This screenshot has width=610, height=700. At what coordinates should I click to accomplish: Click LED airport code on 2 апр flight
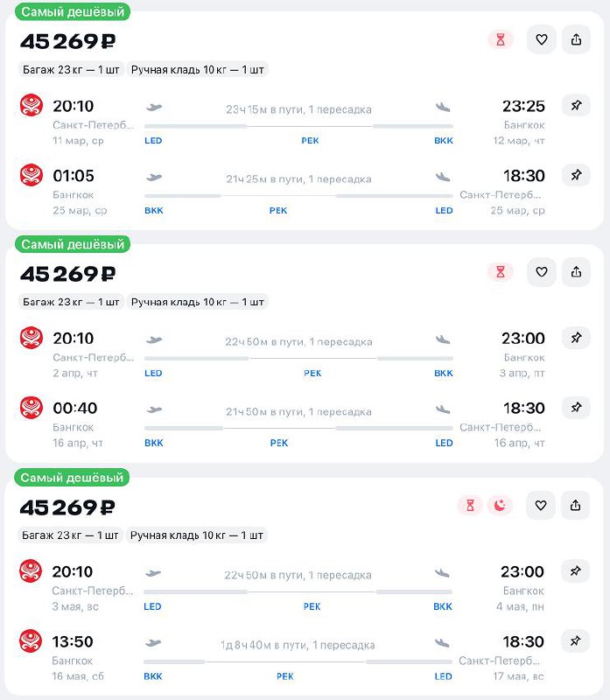pyautogui.click(x=153, y=374)
